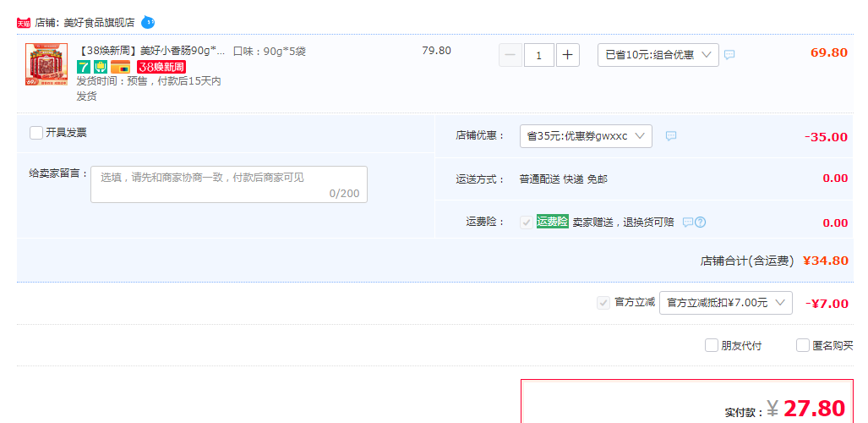
Task: Click the 实付款 final amount 27.80
Action: (x=814, y=409)
